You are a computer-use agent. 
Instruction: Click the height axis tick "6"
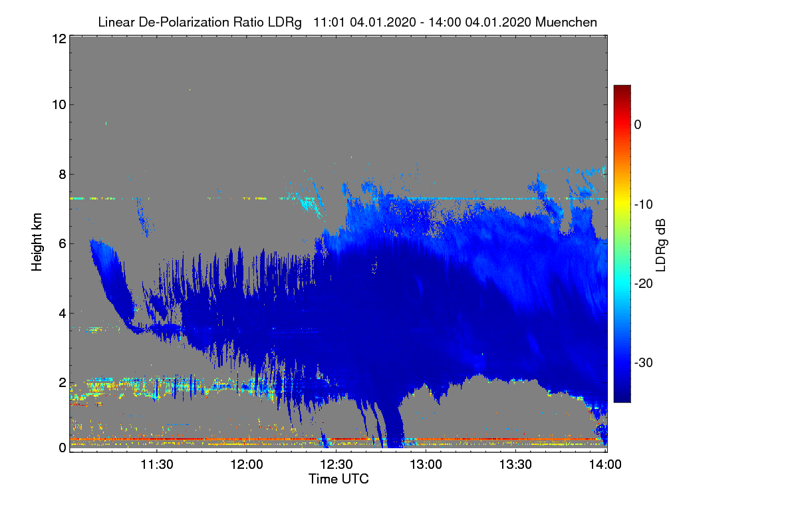[62, 243]
